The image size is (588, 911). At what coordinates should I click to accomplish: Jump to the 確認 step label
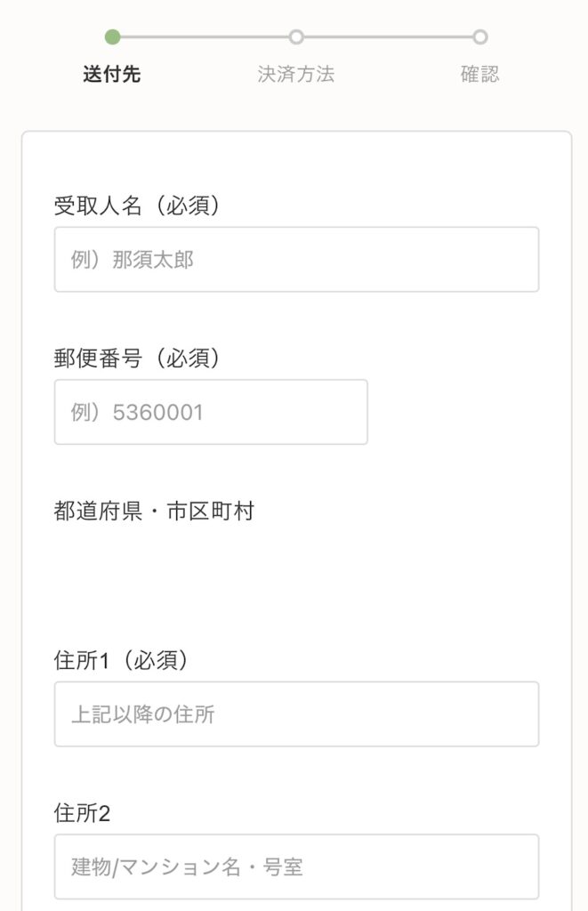[x=480, y=75]
